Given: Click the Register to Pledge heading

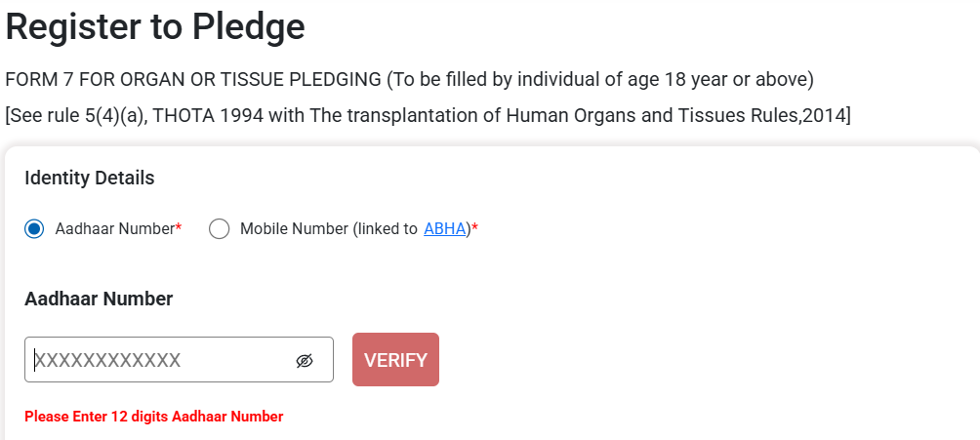Looking at the screenshot, I should click(155, 27).
